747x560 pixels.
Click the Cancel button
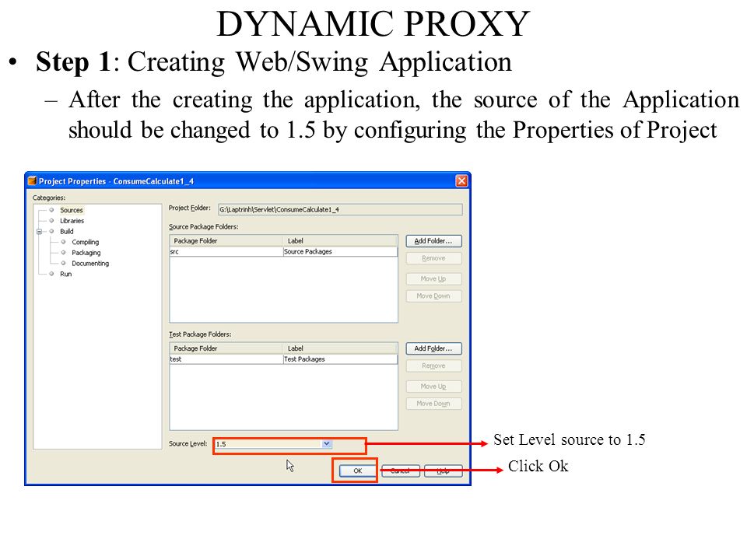[401, 471]
